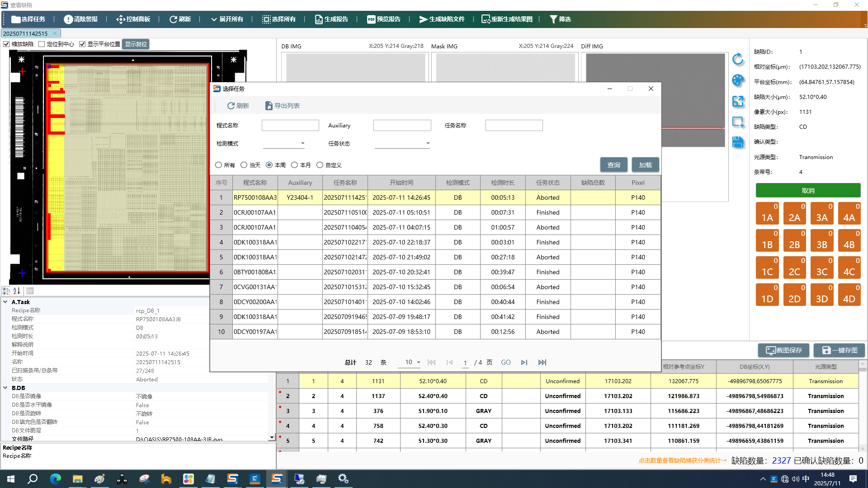Select the 所有 radio option
This screenshot has width=868, height=488.
click(x=218, y=165)
